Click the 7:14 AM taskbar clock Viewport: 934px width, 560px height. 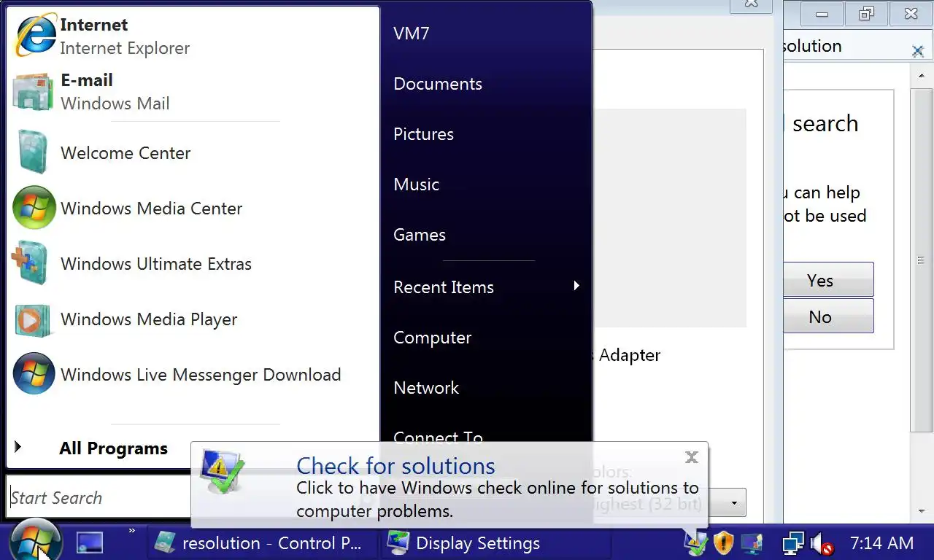[x=881, y=543]
